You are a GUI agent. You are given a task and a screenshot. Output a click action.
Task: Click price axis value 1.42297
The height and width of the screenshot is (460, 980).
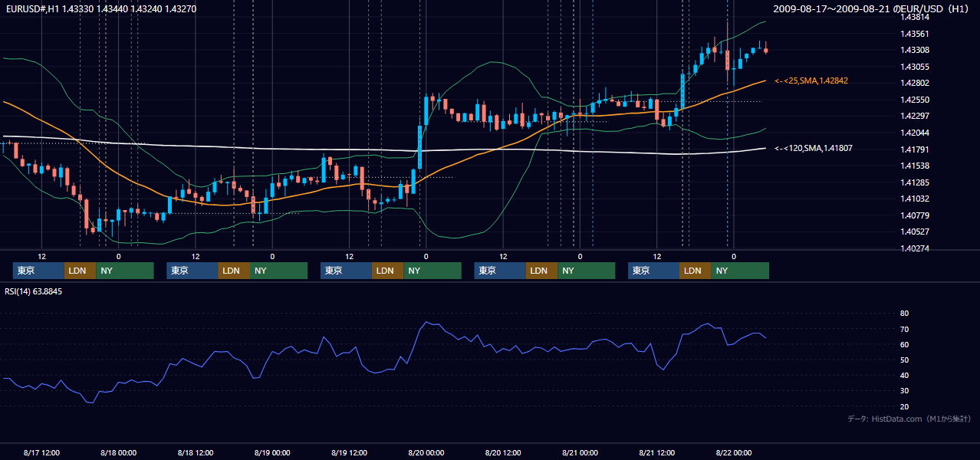[x=915, y=116]
